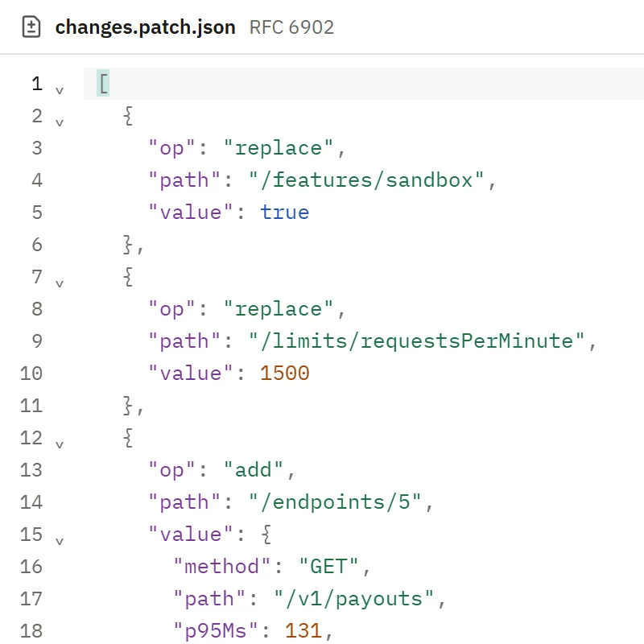This screenshot has height=644, width=644.
Task: Click the closing brace on line 6
Action: tap(128, 245)
